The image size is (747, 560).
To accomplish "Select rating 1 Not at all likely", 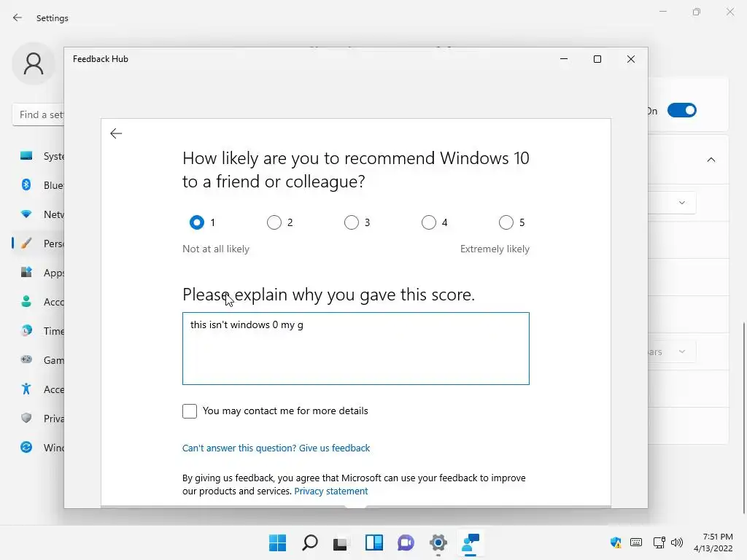I will [197, 222].
